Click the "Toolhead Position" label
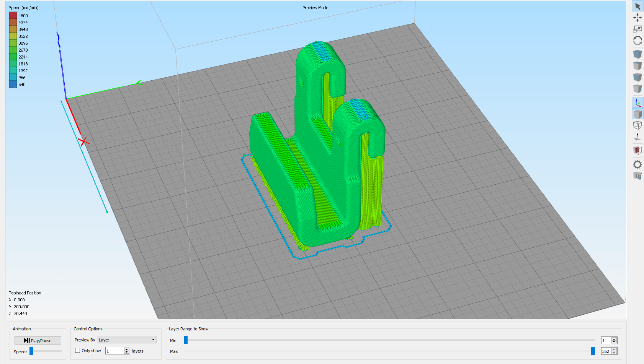Viewport: 644px width, 364px height. click(25, 293)
